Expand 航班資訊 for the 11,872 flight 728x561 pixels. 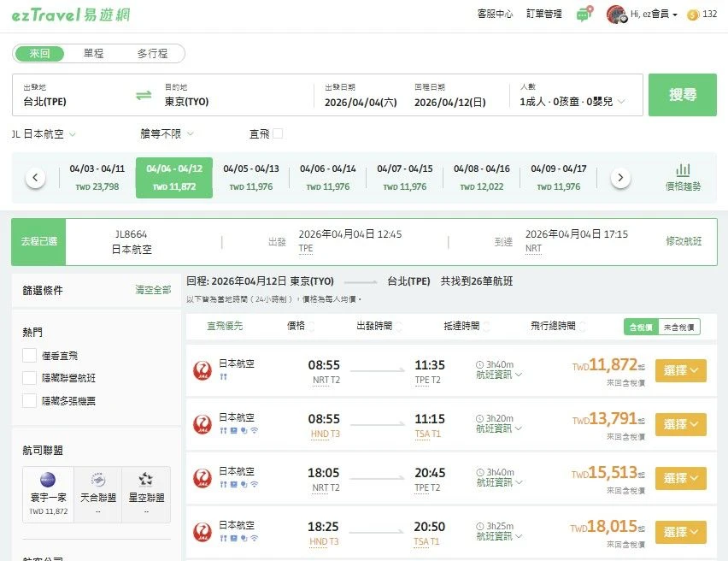[x=499, y=375]
